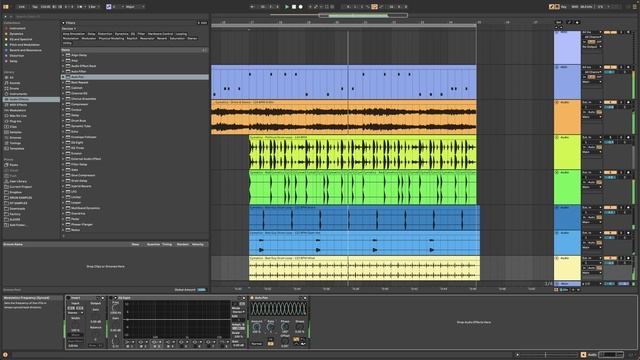The height and width of the screenshot is (360, 640).
Task: Toggle the orange Loop switch in transport
Action: (x=374, y=7)
